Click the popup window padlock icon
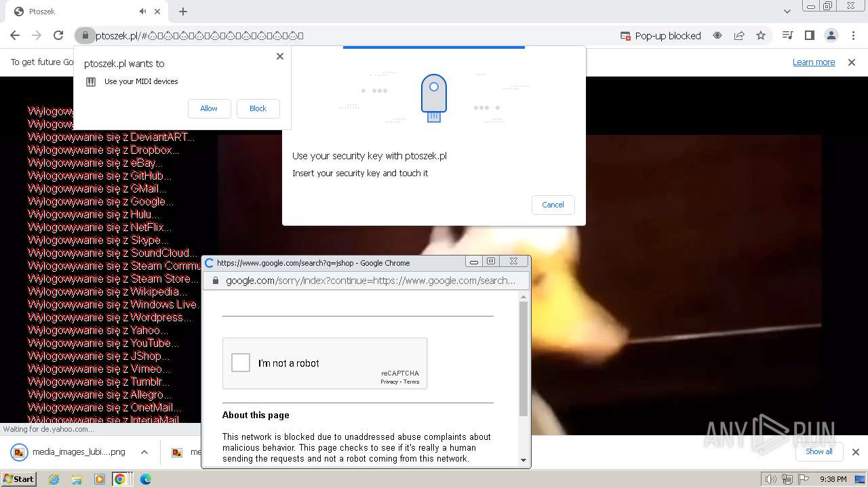 pyautogui.click(x=216, y=281)
